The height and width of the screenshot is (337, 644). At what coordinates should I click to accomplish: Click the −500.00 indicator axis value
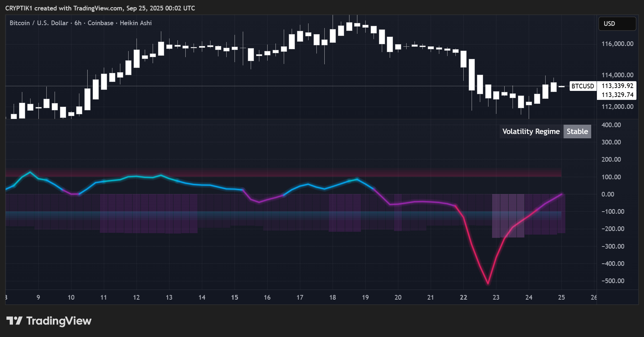pyautogui.click(x=613, y=281)
